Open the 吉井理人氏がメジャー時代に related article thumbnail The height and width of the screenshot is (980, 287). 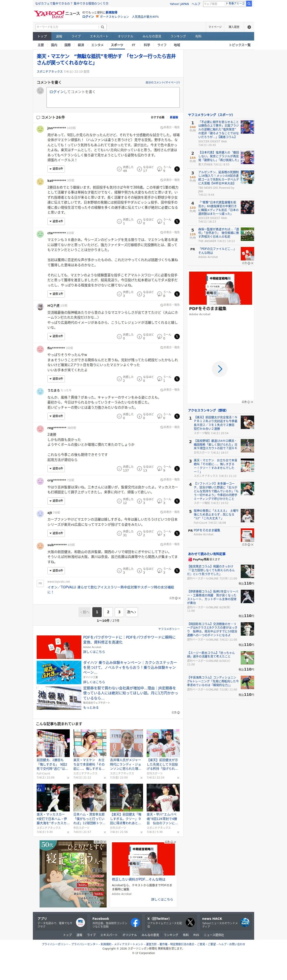127,743
